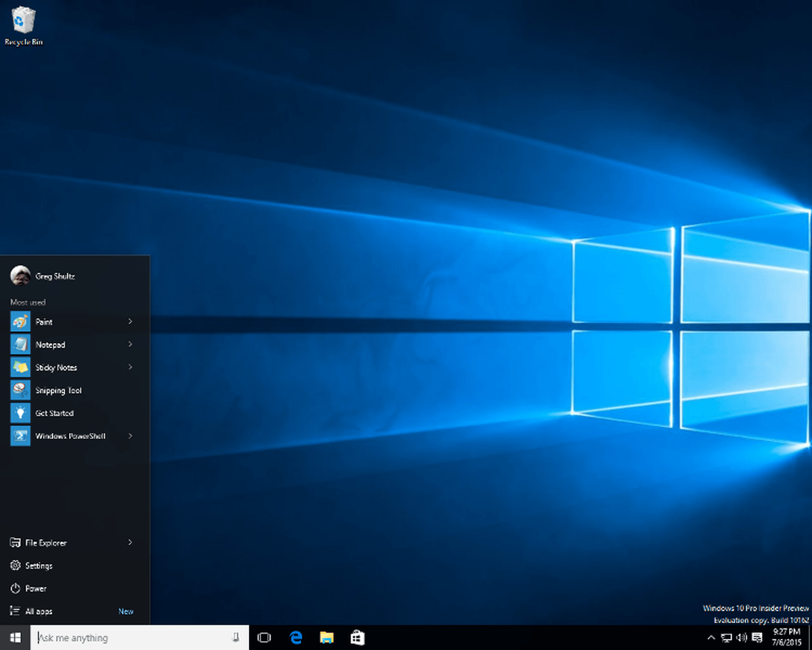Open the Snipping Tool app
812x650 pixels.
point(74,390)
